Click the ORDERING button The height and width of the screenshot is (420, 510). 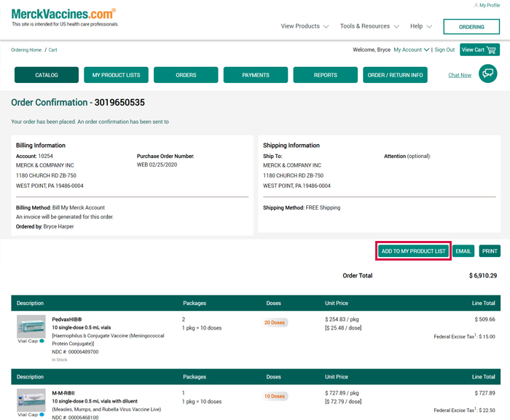point(471,27)
